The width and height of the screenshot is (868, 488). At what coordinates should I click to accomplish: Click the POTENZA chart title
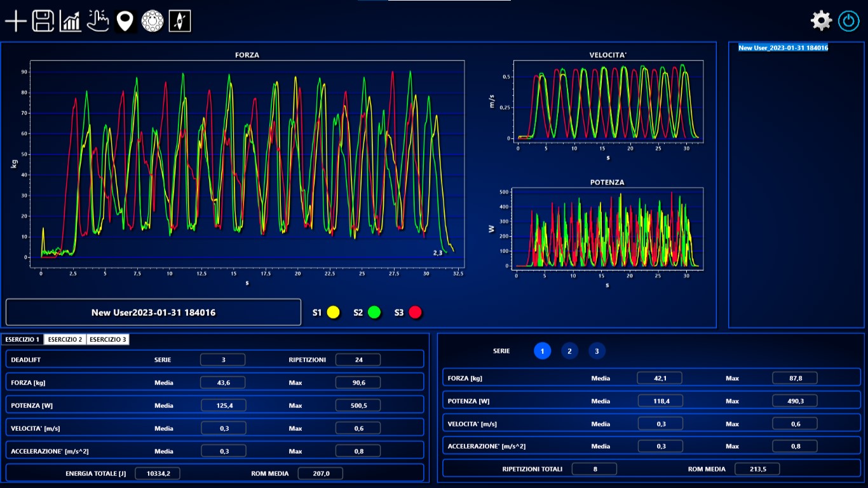point(607,182)
